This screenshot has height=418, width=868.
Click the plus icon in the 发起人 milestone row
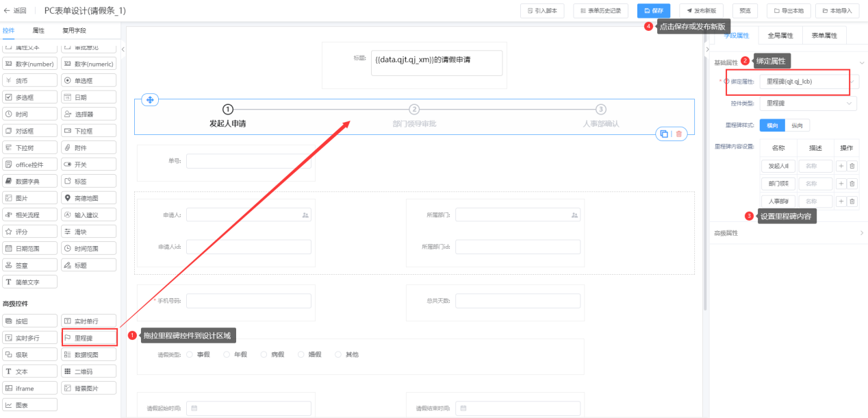pos(841,166)
